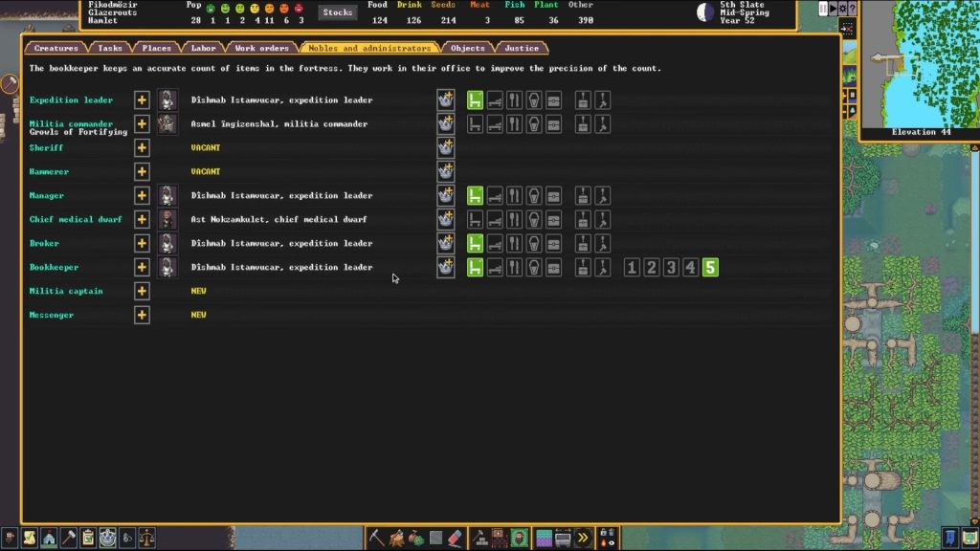
Task: Expand candidates for Manager with plus
Action: click(142, 195)
